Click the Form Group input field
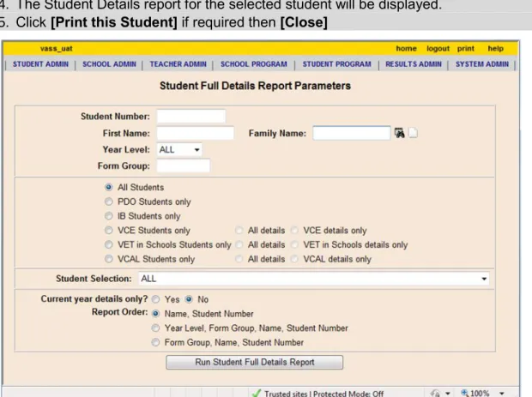The width and height of the screenshot is (532, 397). click(x=184, y=165)
